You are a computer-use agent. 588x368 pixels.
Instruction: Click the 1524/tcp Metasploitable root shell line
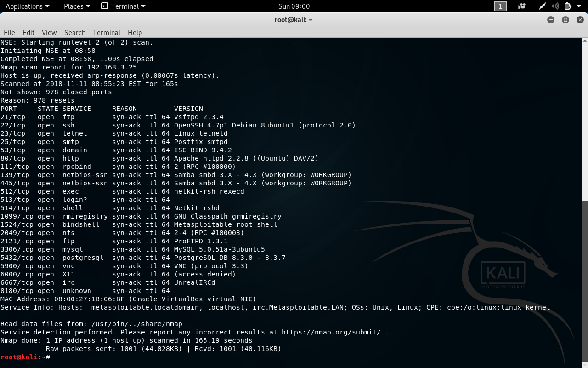(139, 224)
